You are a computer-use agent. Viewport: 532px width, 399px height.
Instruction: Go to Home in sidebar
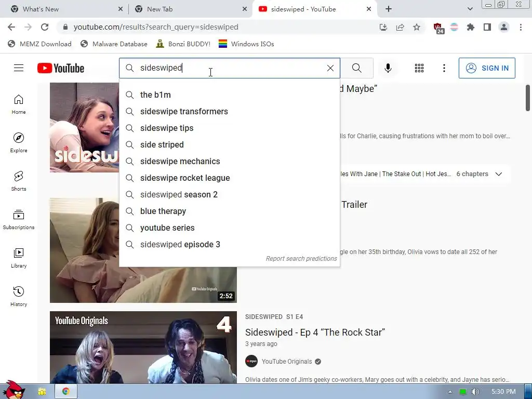point(19,104)
